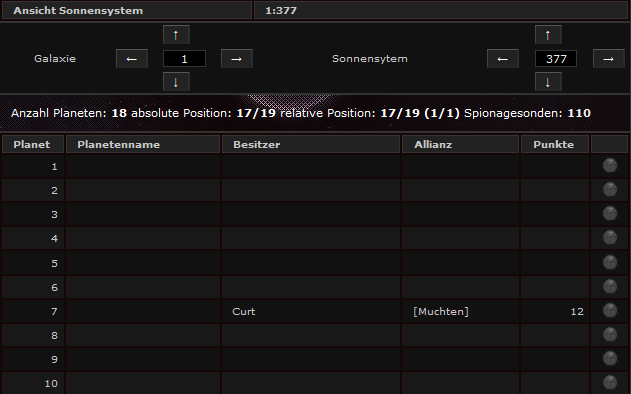This screenshot has width=631, height=394.
Task: Open player Curt's profile
Action: pyautogui.click(x=243, y=311)
